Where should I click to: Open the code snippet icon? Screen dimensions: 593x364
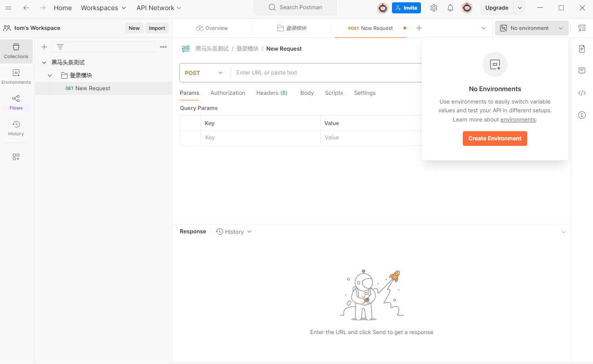tap(582, 93)
